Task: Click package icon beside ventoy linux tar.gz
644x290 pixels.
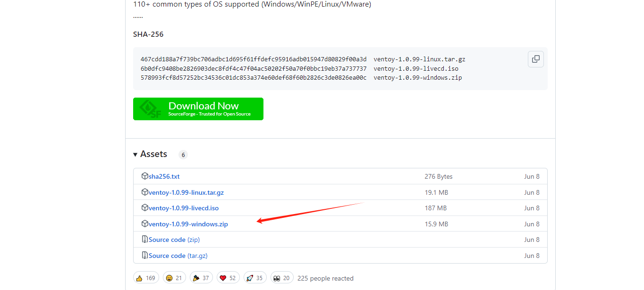Action: pyautogui.click(x=145, y=192)
